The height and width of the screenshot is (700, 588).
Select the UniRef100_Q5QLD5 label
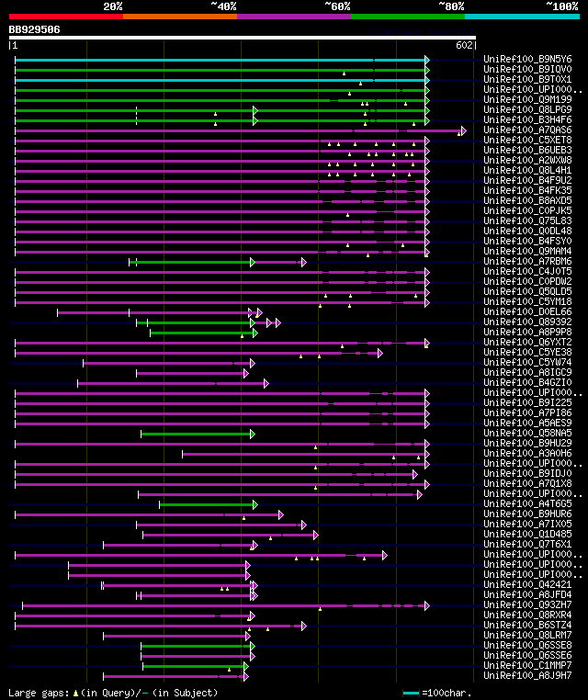[x=527, y=291]
